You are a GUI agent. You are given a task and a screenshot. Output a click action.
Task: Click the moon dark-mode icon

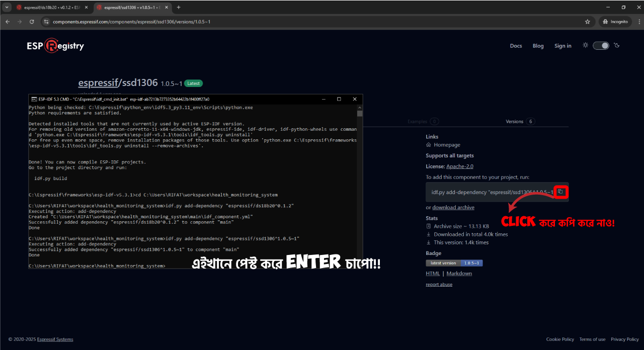click(x=617, y=45)
